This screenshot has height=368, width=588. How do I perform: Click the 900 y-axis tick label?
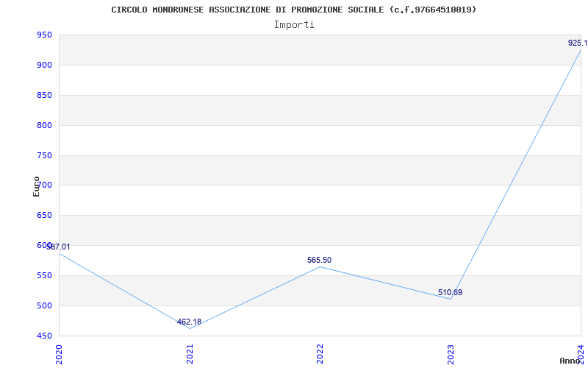[44, 66]
